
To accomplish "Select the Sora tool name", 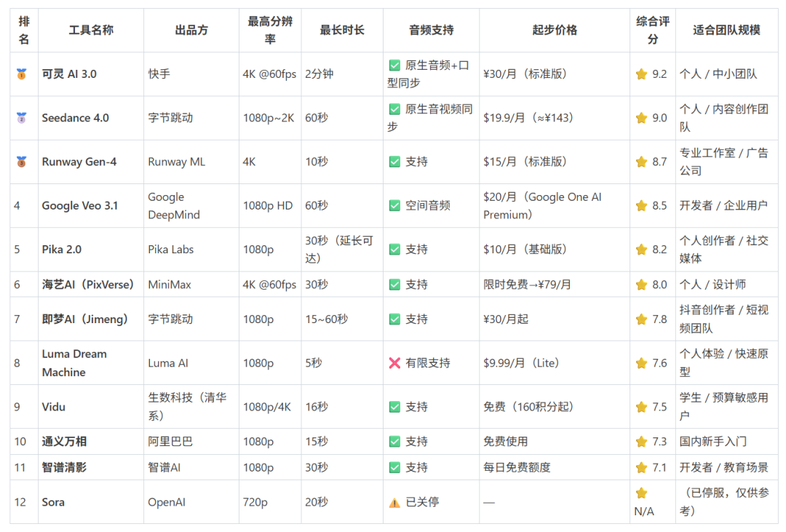I will tap(53, 502).
